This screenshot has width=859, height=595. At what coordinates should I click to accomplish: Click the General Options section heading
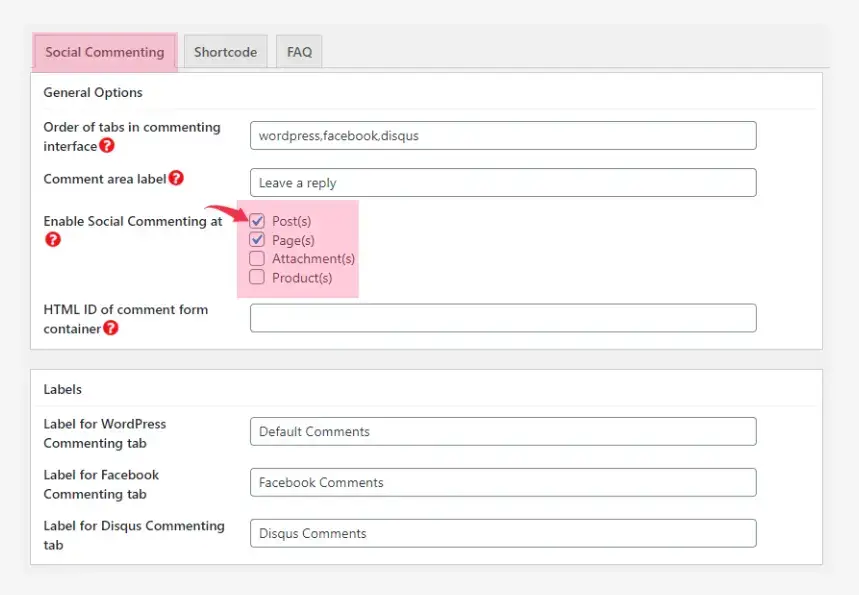pyautogui.click(x=93, y=93)
